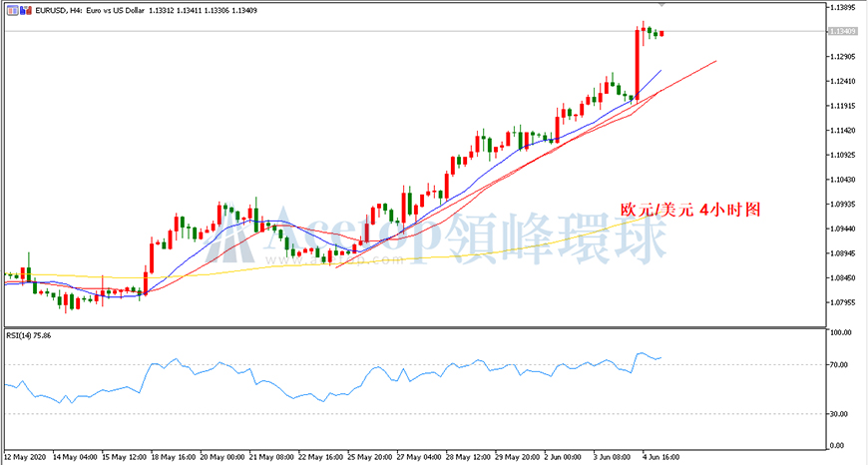Click the gray chart shift triangle marker
Screen dimensions: 868x465
[662, 4]
